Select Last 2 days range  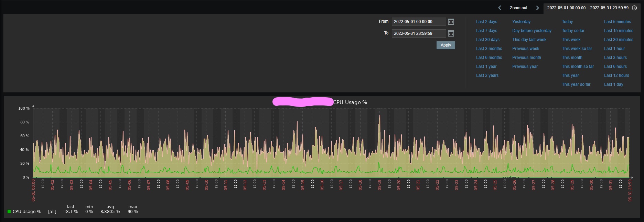click(486, 22)
